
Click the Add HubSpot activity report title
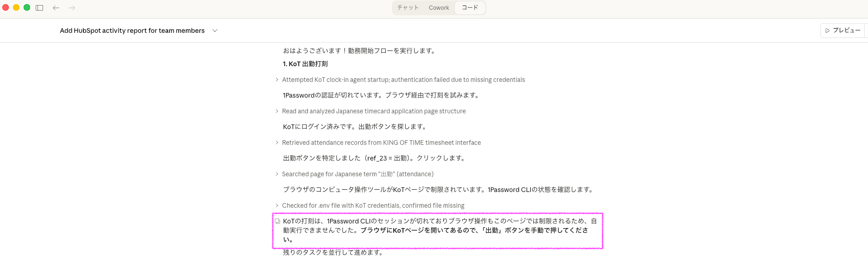pyautogui.click(x=132, y=31)
